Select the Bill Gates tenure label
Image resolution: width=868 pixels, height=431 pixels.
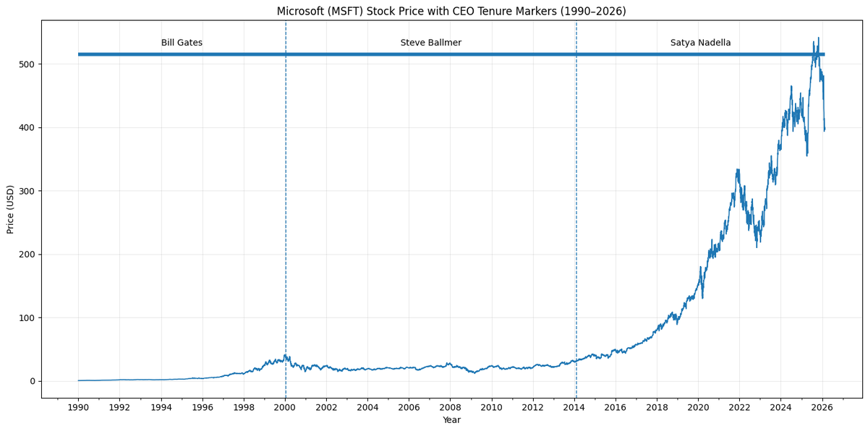coord(182,43)
